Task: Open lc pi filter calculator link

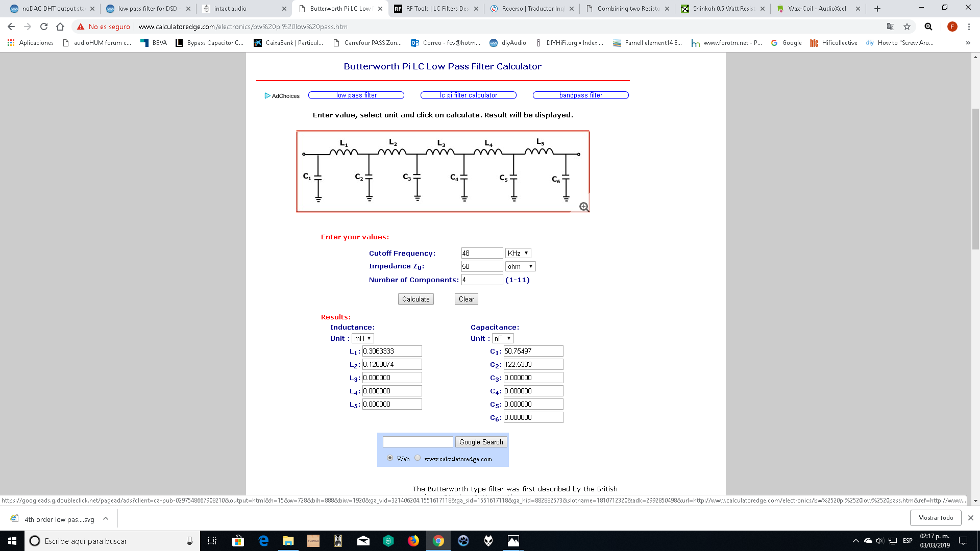Action: point(469,95)
